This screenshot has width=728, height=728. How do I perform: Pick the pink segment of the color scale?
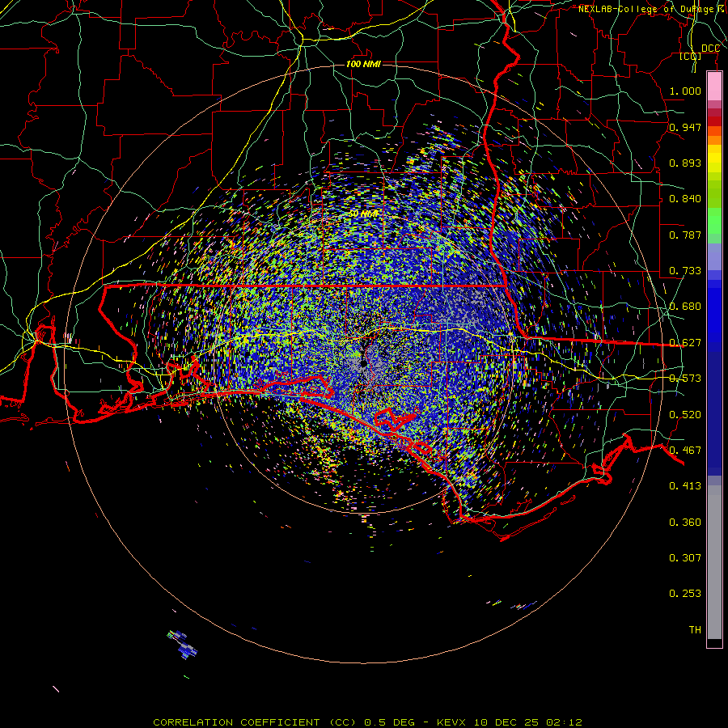[x=714, y=87]
